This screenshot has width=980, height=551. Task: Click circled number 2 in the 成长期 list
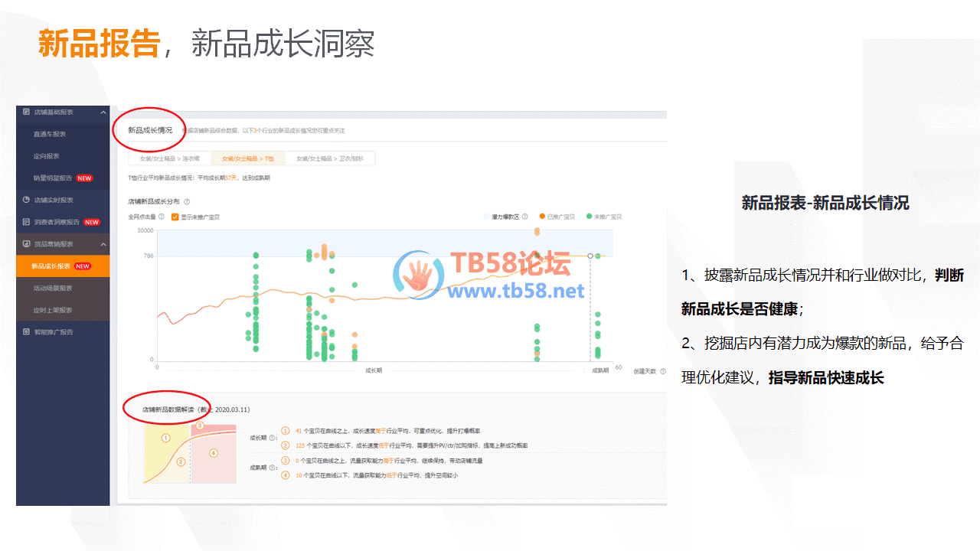(286, 445)
